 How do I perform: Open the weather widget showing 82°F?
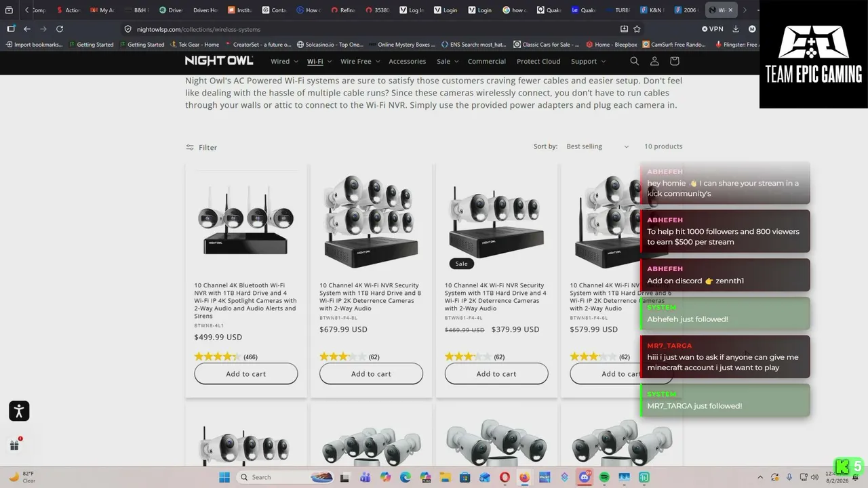[x=22, y=477]
